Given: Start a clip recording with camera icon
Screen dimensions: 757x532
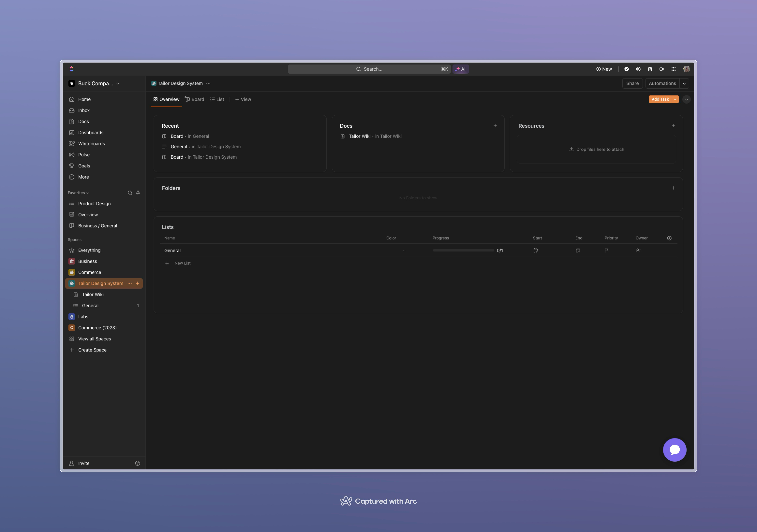Looking at the screenshot, I should tap(662, 69).
